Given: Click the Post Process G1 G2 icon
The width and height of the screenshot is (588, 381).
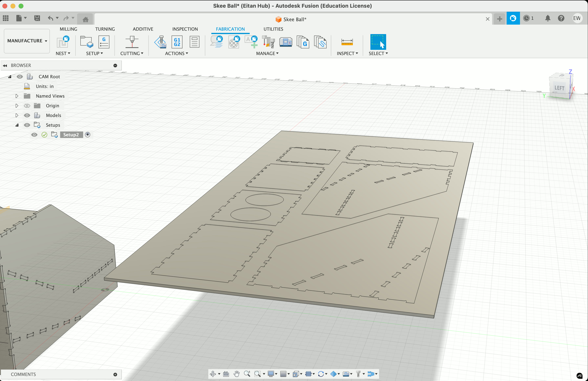Looking at the screenshot, I should point(177,42).
